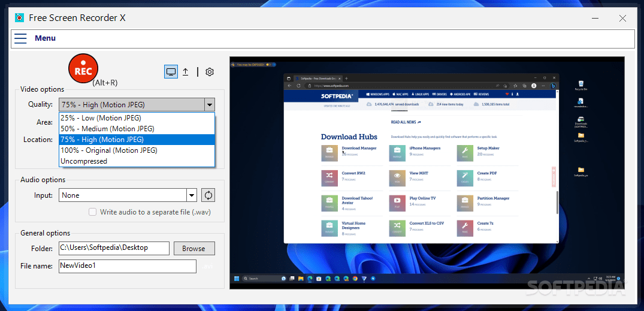Enable Write audio to a separate file
Viewport: 644px width, 311px height.
[x=93, y=212]
